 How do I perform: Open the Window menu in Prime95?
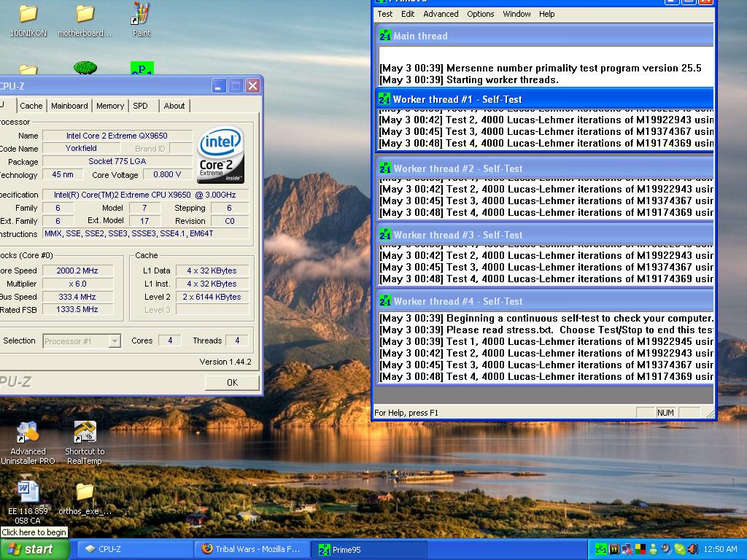coord(517,14)
